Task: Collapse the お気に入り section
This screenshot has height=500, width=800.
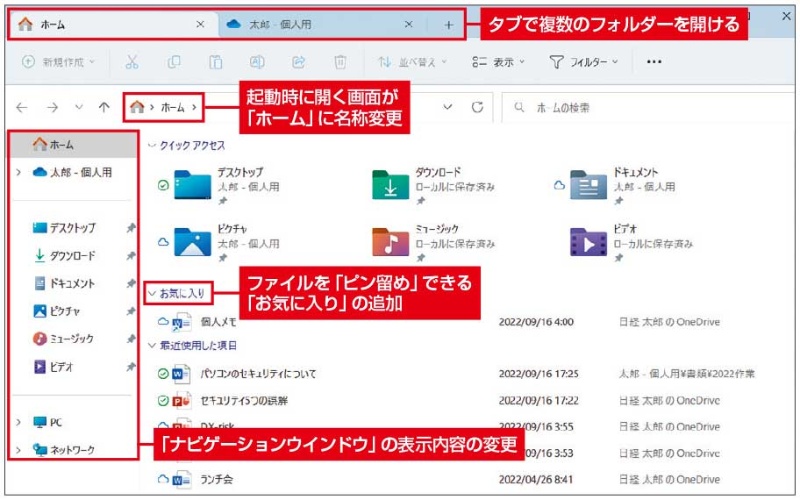Action: (x=152, y=294)
